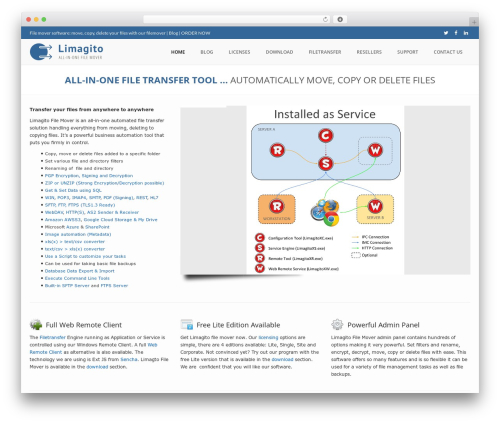Open Database Data Export & Import link
500x423 pixels.
80,271
